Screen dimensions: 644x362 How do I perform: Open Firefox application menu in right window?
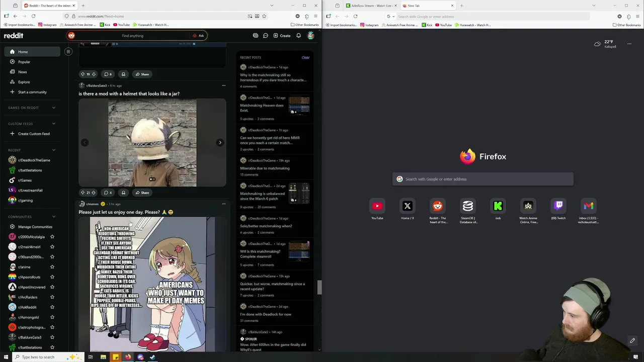point(637,16)
